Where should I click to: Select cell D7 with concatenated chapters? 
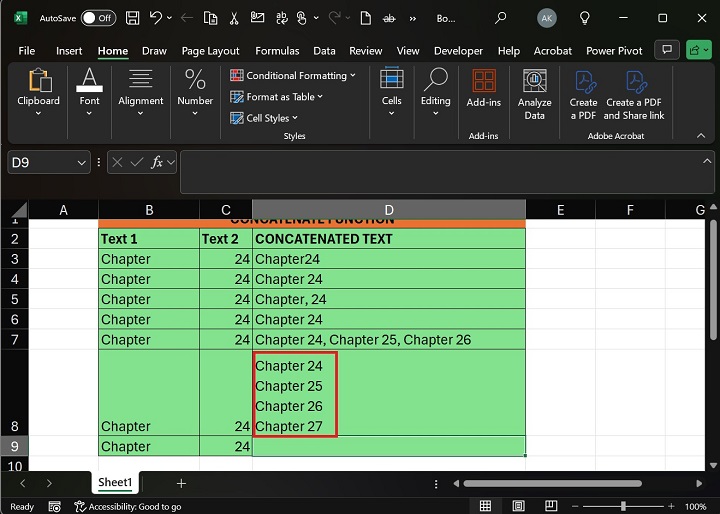pyautogui.click(x=388, y=340)
